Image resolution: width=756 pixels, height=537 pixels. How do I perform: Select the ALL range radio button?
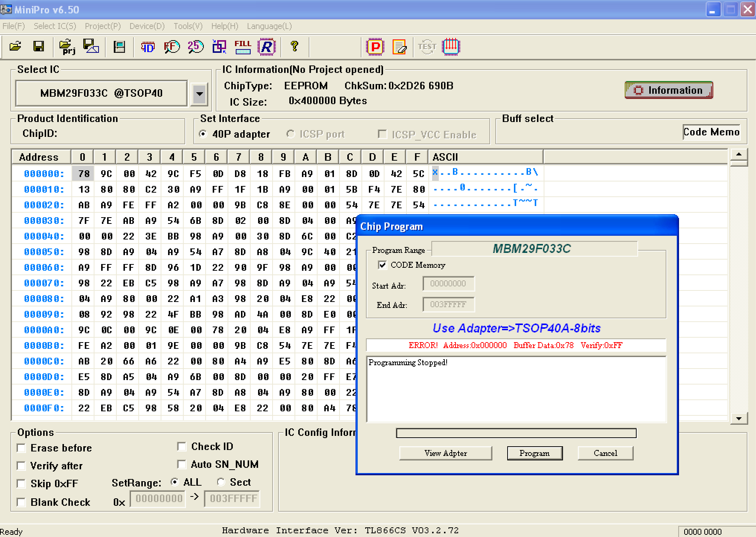click(x=174, y=482)
